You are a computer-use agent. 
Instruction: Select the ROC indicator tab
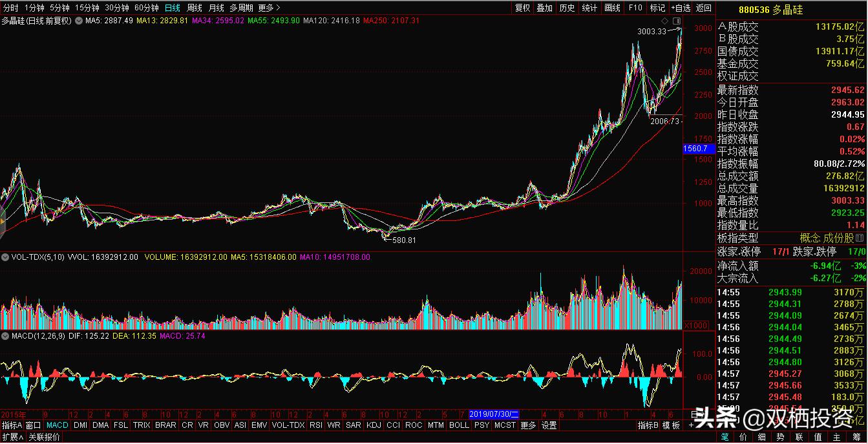pos(414,425)
